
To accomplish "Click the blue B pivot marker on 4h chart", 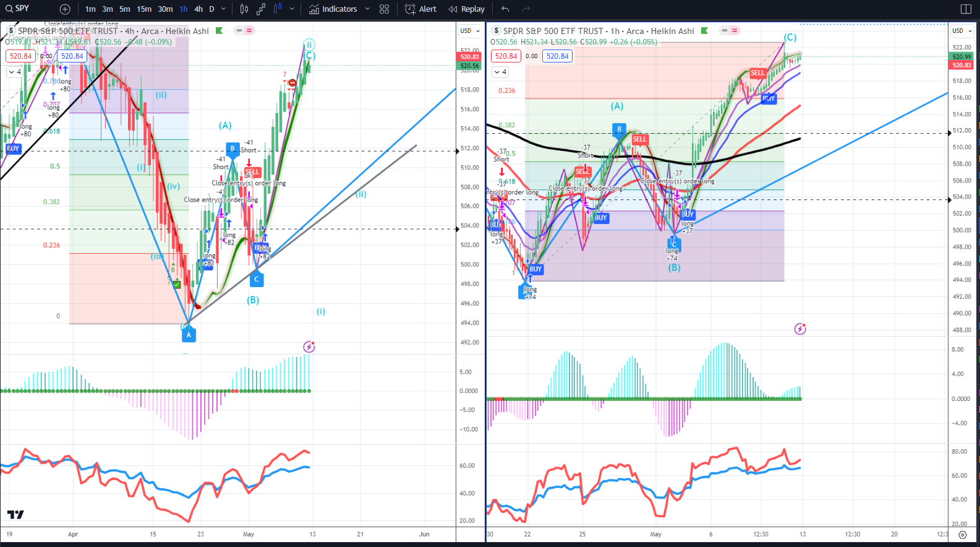I will (x=232, y=149).
